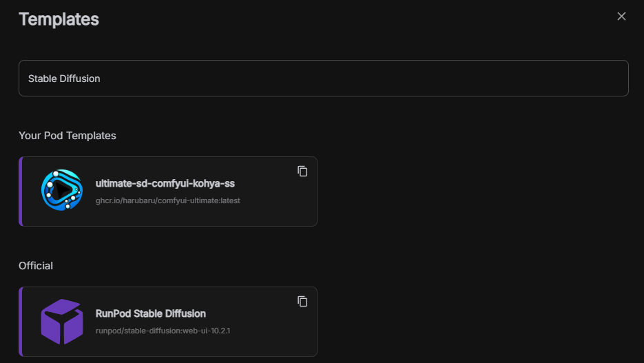This screenshot has height=363, width=644.
Task: Select the ultimate-sd-comfyui-kohya-ss title
Action: 165,183
